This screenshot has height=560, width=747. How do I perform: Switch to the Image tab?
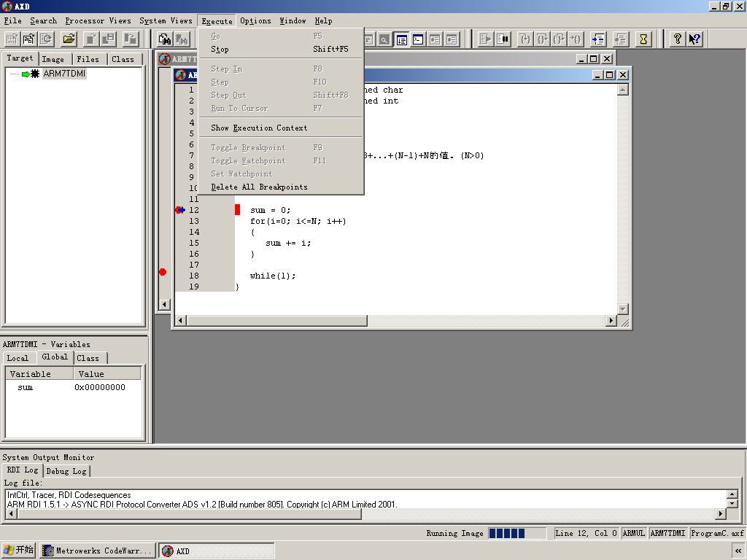click(x=53, y=59)
